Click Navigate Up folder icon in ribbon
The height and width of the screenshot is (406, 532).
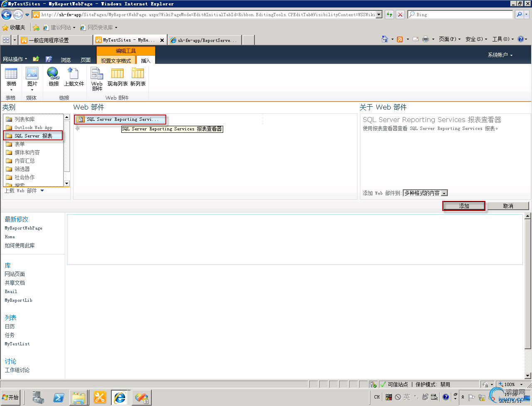tap(36, 59)
